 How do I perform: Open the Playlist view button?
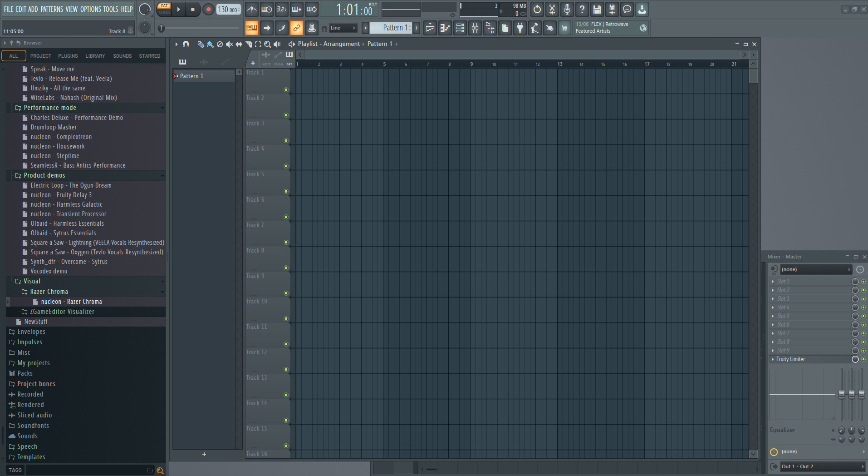[430, 28]
